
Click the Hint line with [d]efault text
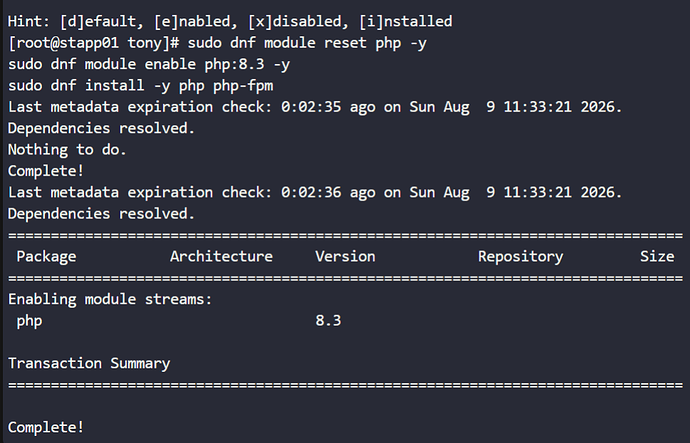coord(230,22)
